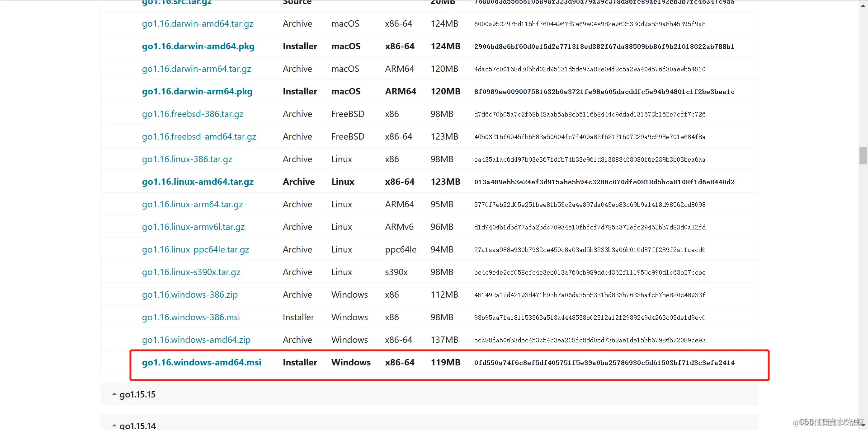Click the ppc64le architecture cell
This screenshot has width=868, height=430.
[x=401, y=250]
